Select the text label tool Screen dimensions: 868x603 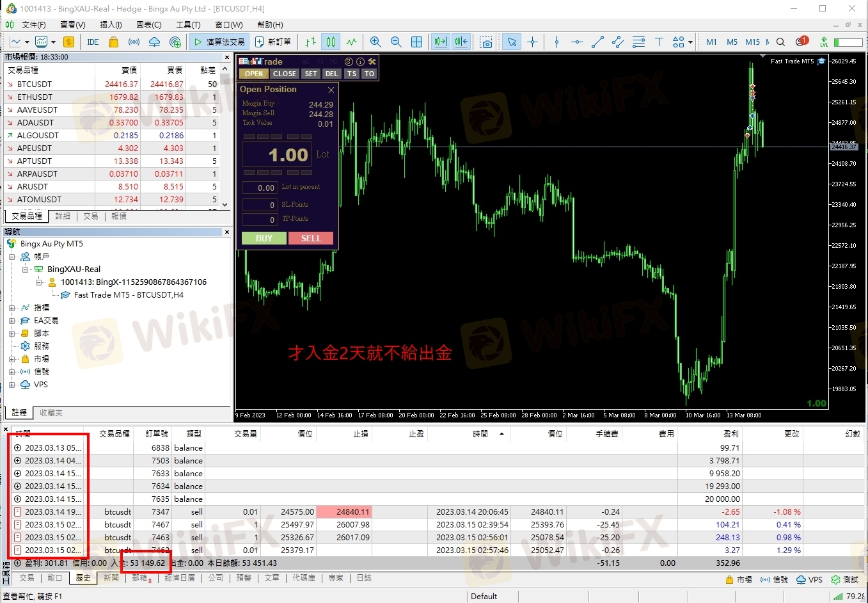click(659, 42)
